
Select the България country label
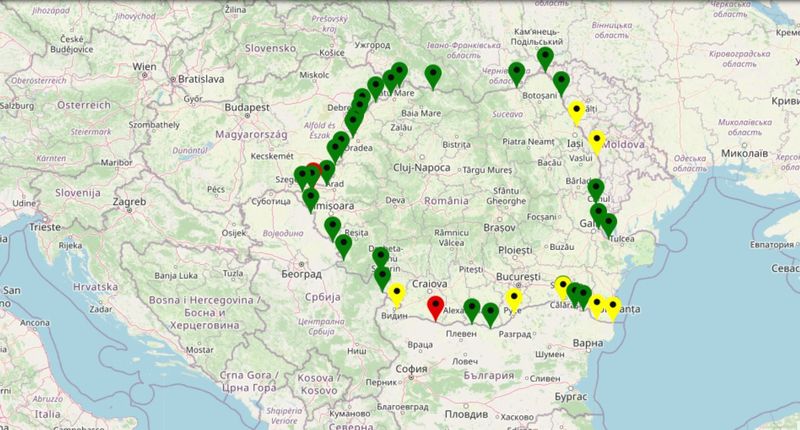(x=489, y=376)
